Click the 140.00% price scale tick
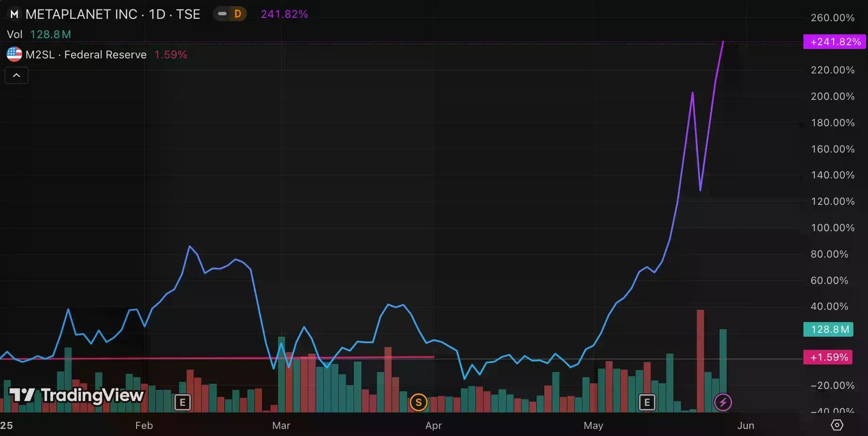The height and width of the screenshot is (436, 868). click(833, 175)
